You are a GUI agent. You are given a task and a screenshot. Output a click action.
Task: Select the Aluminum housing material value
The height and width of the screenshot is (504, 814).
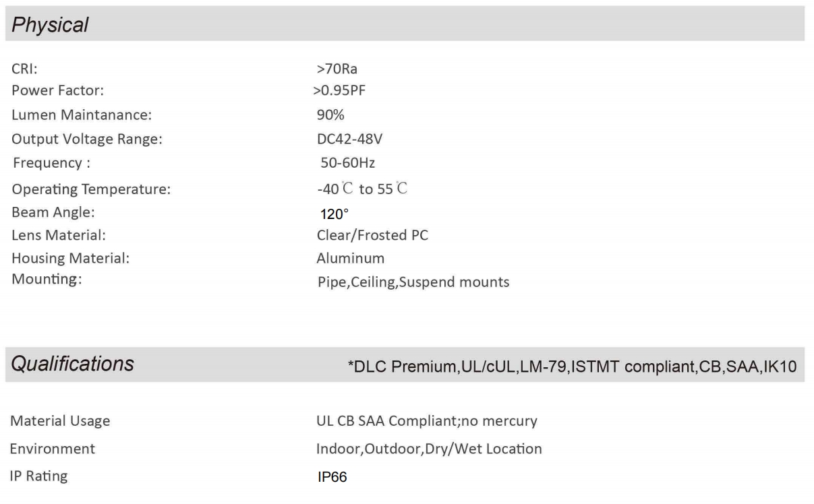point(350,258)
